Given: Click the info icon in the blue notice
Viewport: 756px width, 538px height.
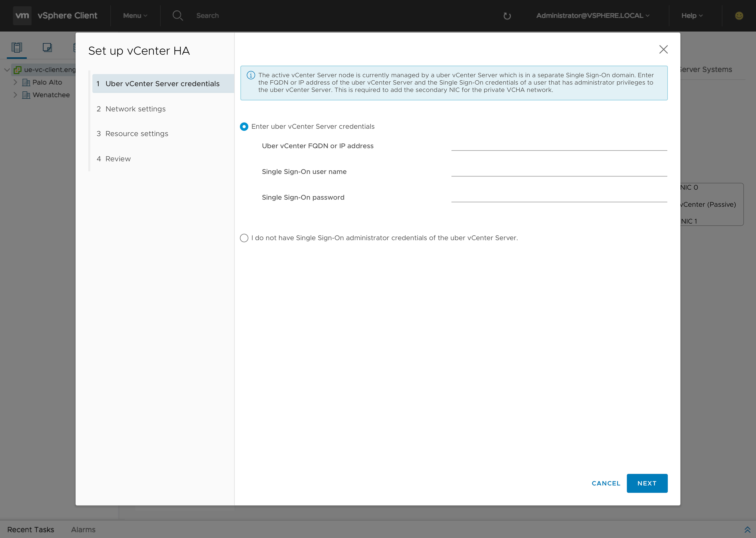Looking at the screenshot, I should pos(251,75).
